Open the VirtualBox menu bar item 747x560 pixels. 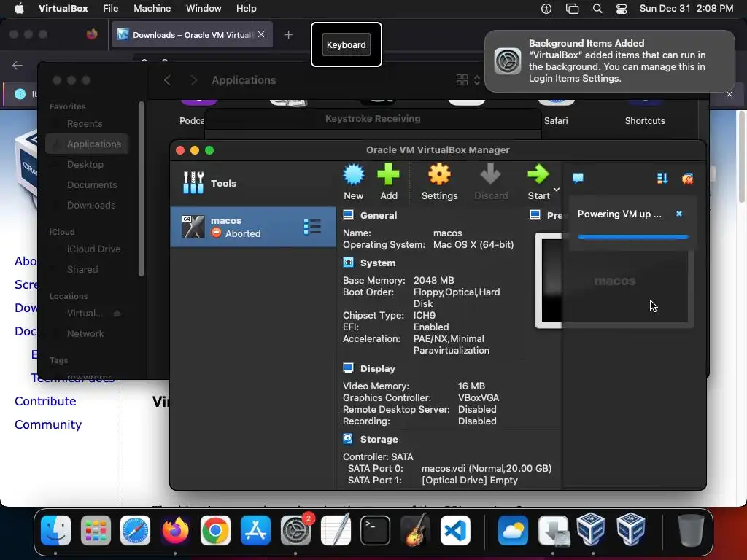[x=63, y=9]
